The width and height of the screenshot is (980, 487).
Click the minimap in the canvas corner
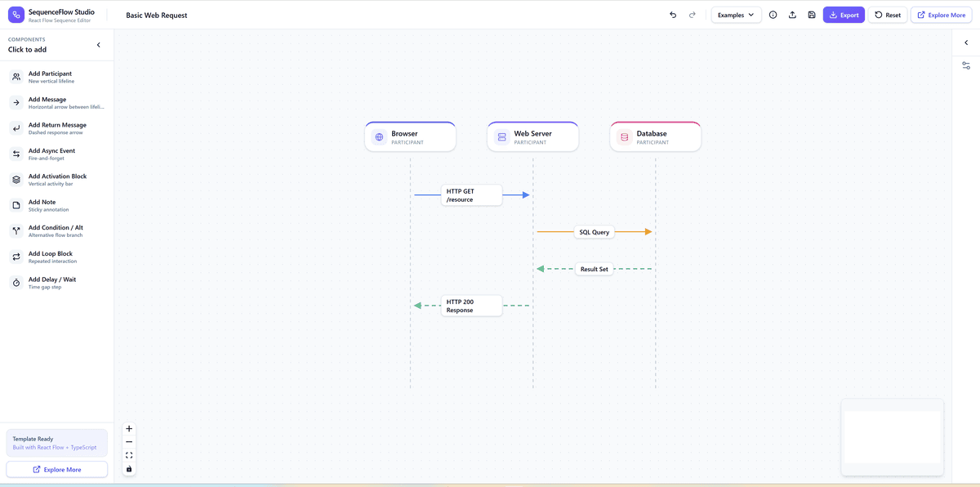(893, 437)
